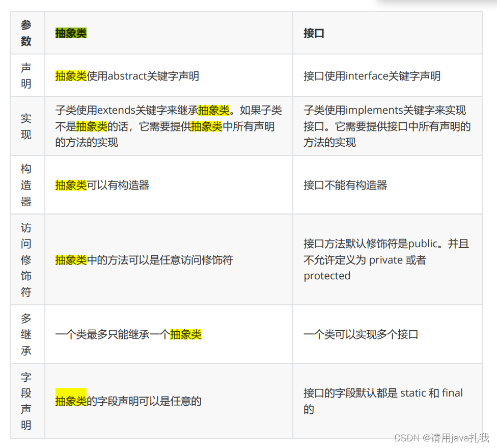This screenshot has width=497, height=448.
Task: Click the 接口 column header
Action: [x=388, y=33]
